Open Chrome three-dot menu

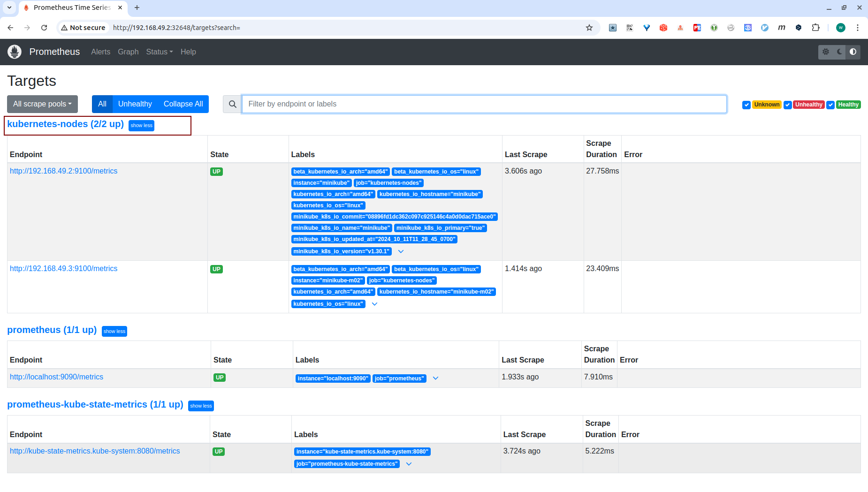(858, 28)
